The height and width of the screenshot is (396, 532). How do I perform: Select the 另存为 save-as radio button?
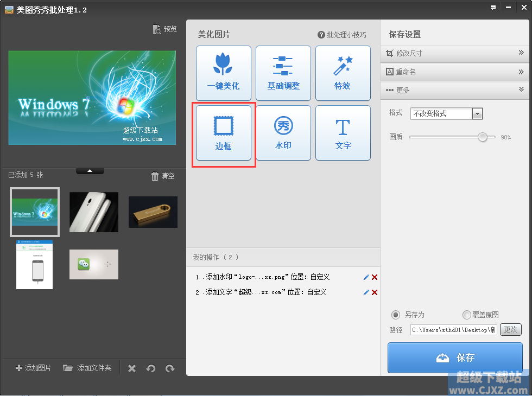click(x=396, y=315)
